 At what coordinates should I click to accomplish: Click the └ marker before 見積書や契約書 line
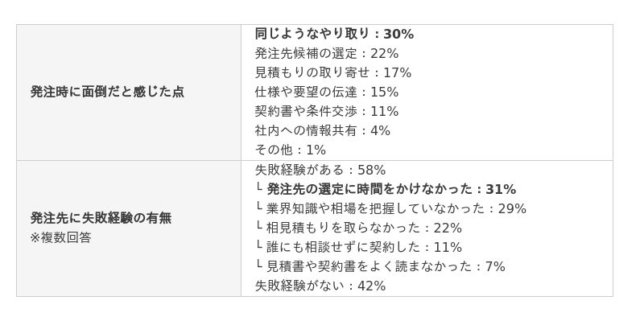(258, 265)
